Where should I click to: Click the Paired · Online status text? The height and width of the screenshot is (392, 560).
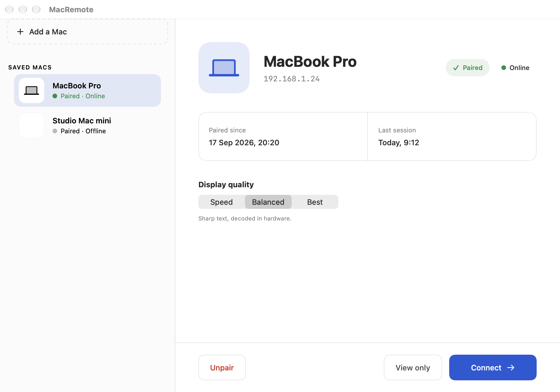point(83,96)
